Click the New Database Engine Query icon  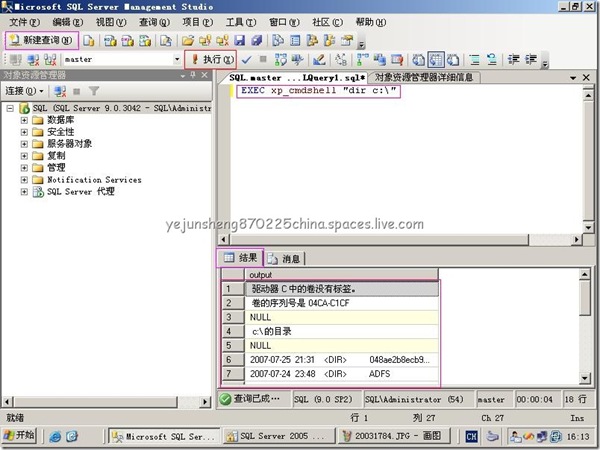(89, 40)
